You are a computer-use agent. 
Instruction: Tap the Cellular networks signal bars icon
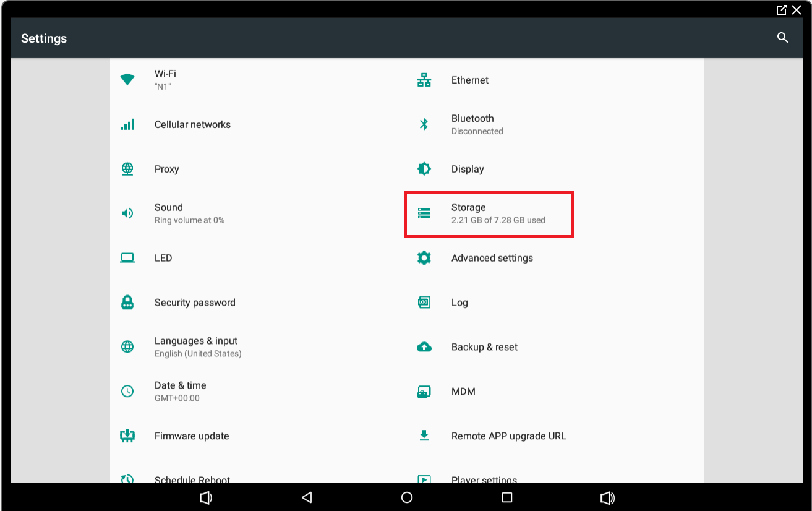tap(127, 124)
